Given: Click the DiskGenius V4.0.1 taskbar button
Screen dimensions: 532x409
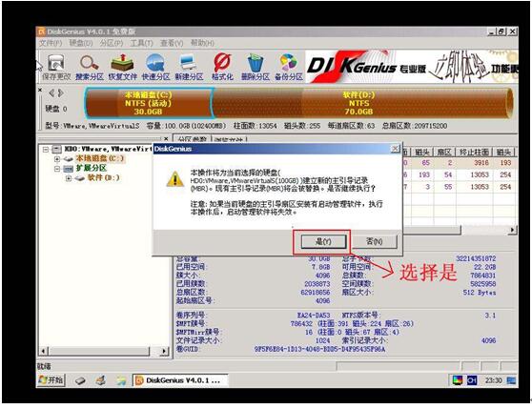Looking at the screenshot, I should [180, 380].
